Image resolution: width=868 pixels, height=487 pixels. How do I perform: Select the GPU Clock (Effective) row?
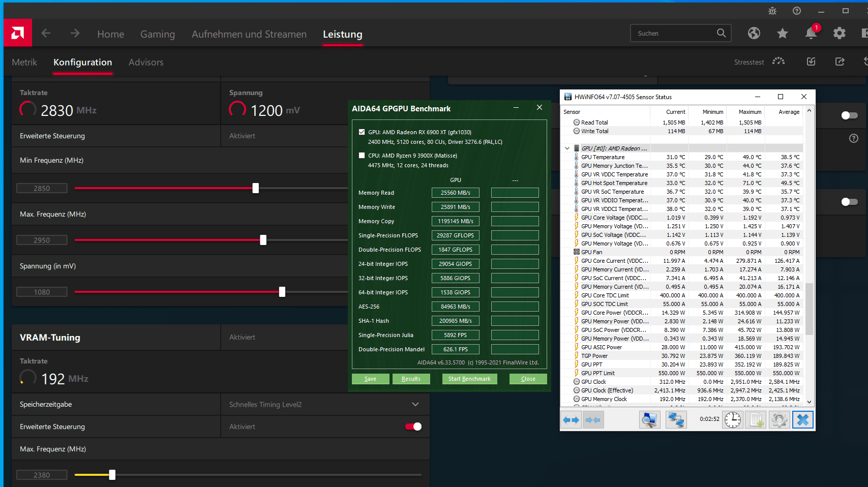[x=681, y=390]
